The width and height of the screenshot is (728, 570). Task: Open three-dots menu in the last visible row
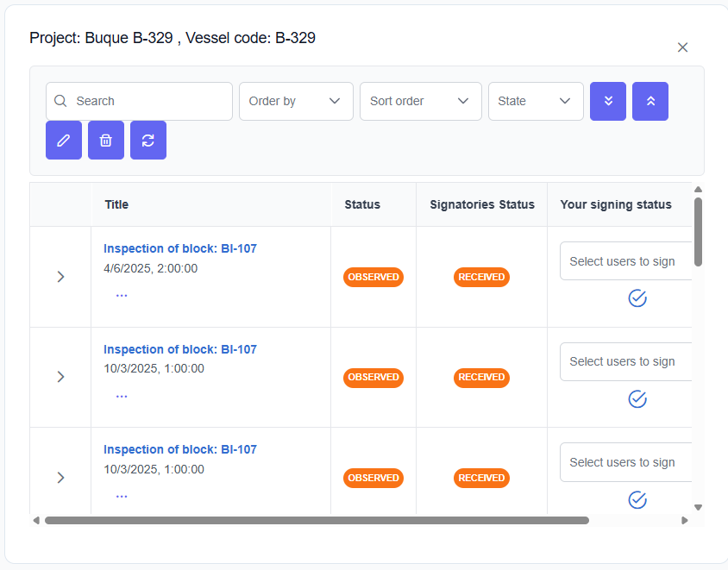click(x=122, y=497)
